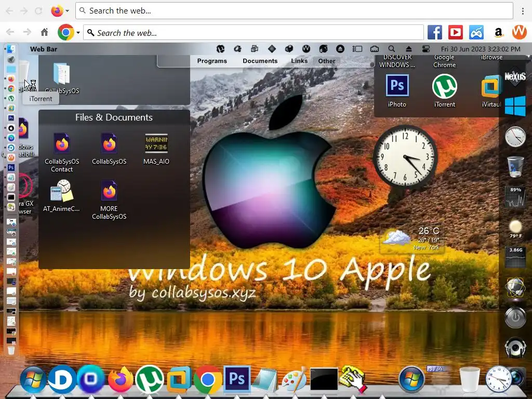Open iTorrent in the programs panel
The height and width of the screenshot is (399, 532).
[x=445, y=86]
